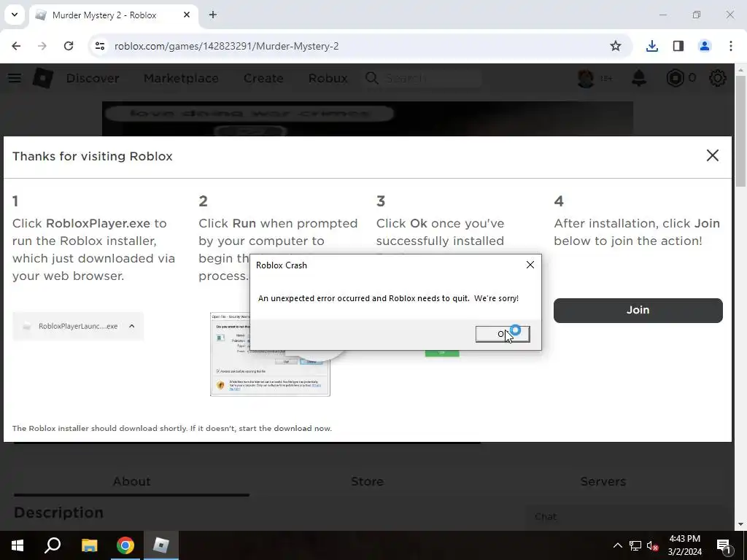The width and height of the screenshot is (747, 560).
Task: Open Chrome three-dot menu
Action: tap(731, 46)
